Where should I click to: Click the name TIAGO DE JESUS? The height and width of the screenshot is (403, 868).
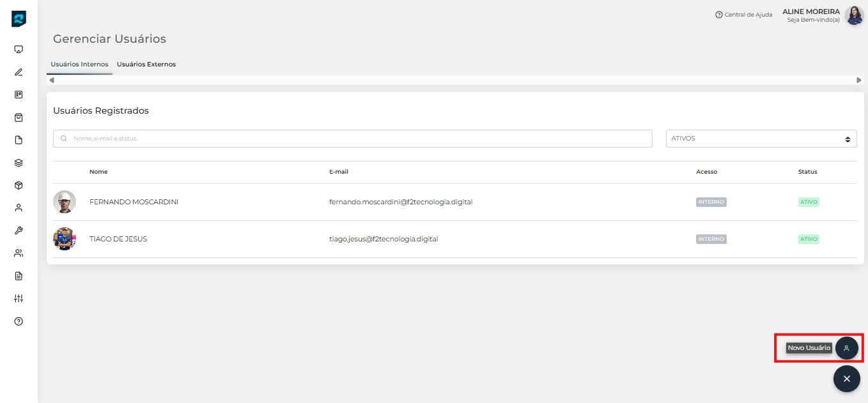coord(118,239)
